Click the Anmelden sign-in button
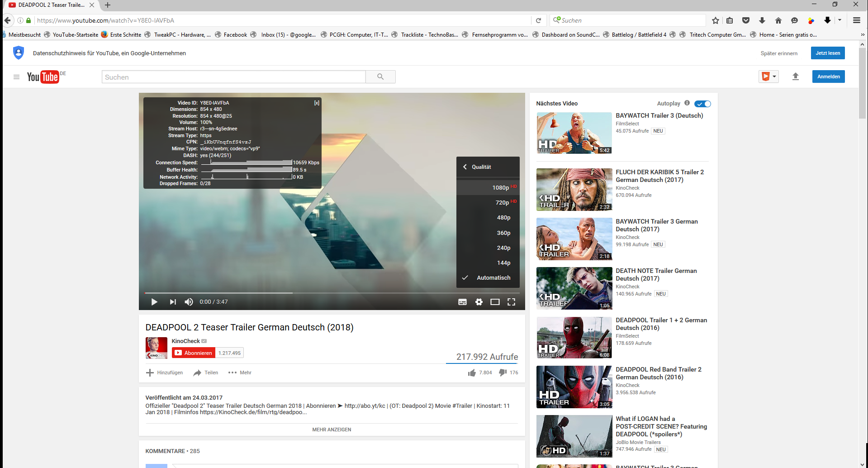The width and height of the screenshot is (868, 468). point(828,76)
